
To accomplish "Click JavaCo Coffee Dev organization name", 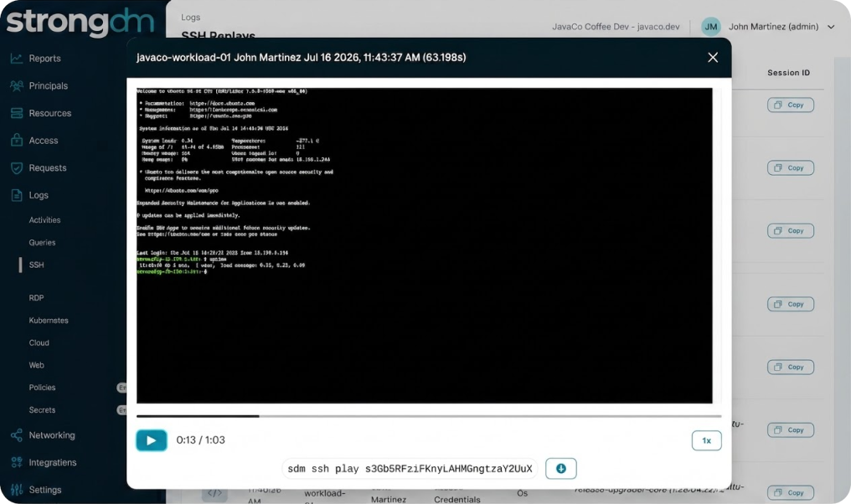I will click(616, 27).
